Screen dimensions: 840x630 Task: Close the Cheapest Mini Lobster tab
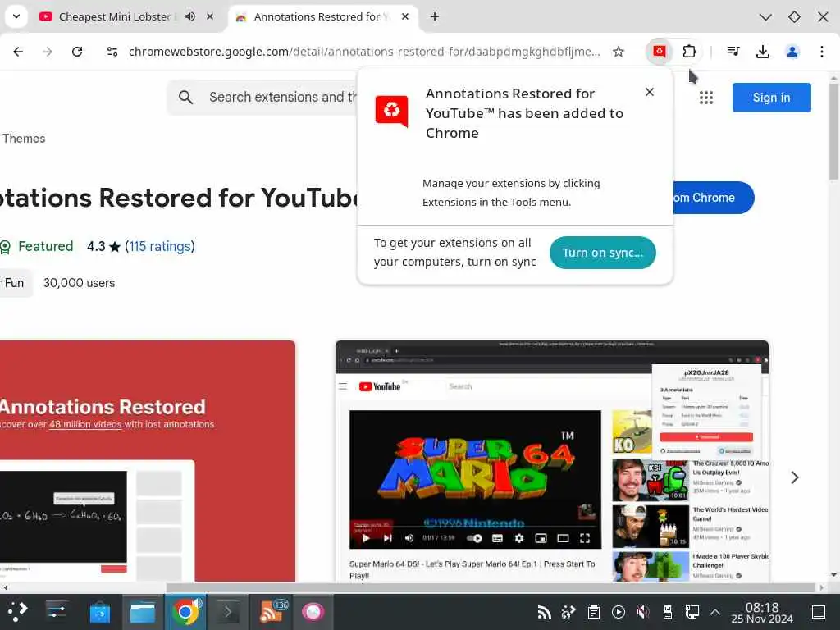(x=210, y=16)
